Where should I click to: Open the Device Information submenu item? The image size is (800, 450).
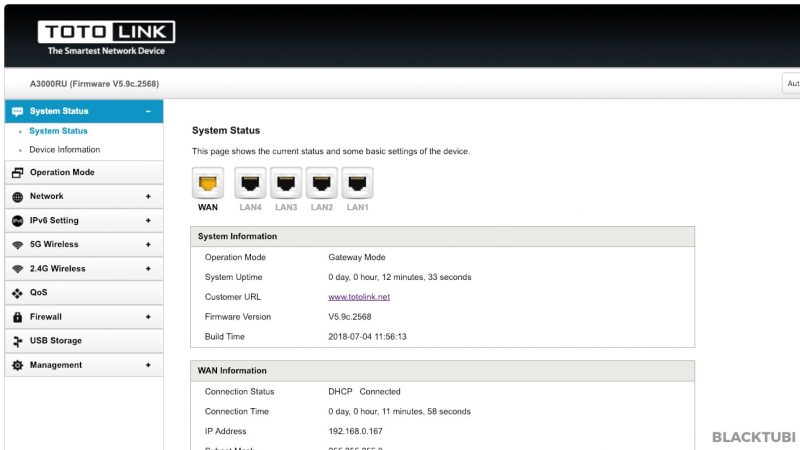[65, 149]
